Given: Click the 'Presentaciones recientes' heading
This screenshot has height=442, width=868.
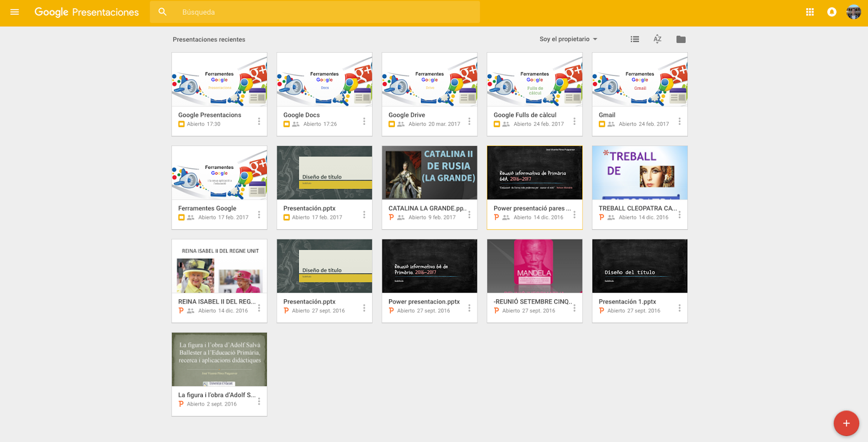Looking at the screenshot, I should 209,40.
